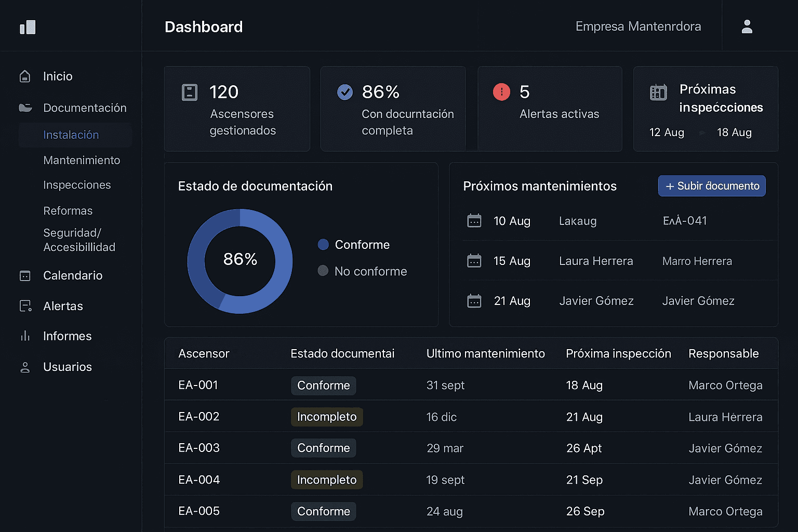Viewport: 798px width, 532px height.
Task: Click the app logo icon
Action: click(28, 27)
